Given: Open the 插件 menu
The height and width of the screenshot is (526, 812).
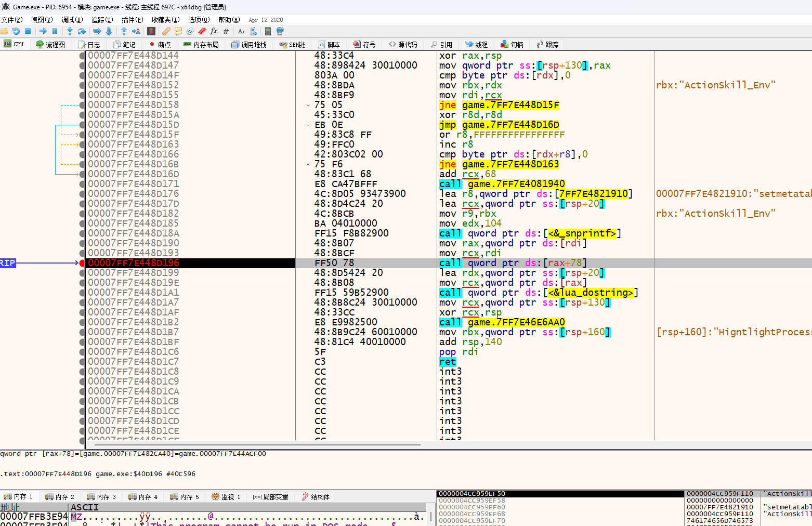Looking at the screenshot, I should pos(133,19).
